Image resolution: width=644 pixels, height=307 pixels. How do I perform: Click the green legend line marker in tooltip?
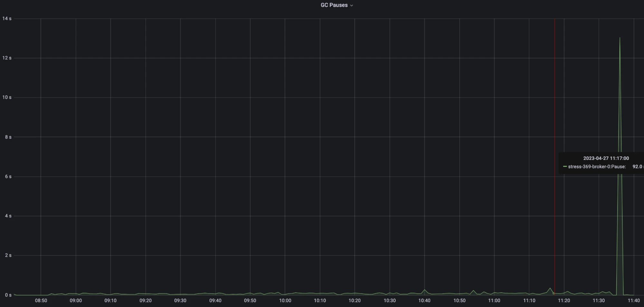(565, 167)
